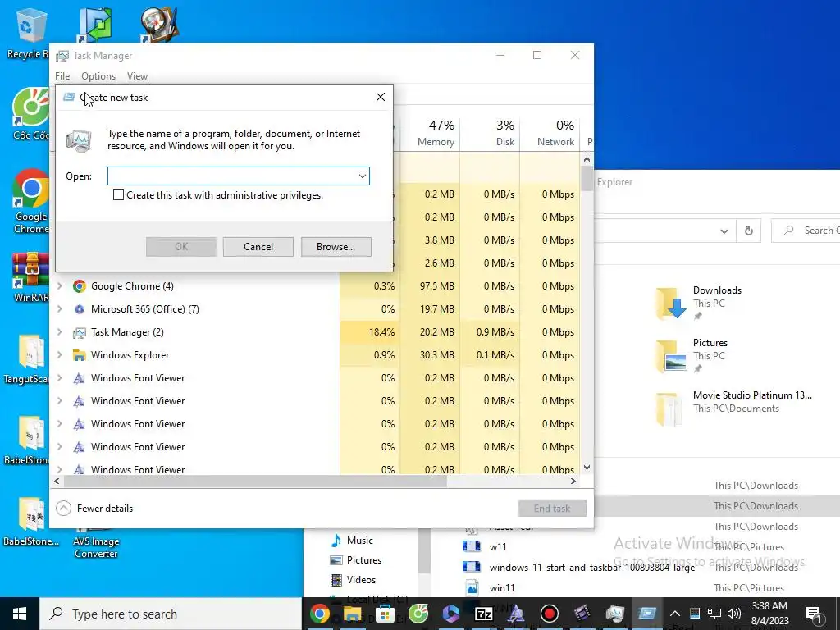Click the Task Manager vertical scrollbar down arrow
840x630 pixels.
587,467
